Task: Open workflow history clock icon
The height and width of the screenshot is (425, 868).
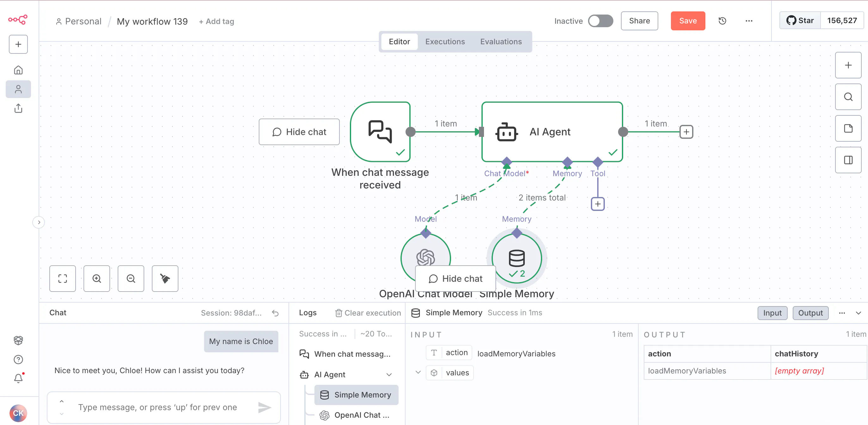Action: point(722,21)
